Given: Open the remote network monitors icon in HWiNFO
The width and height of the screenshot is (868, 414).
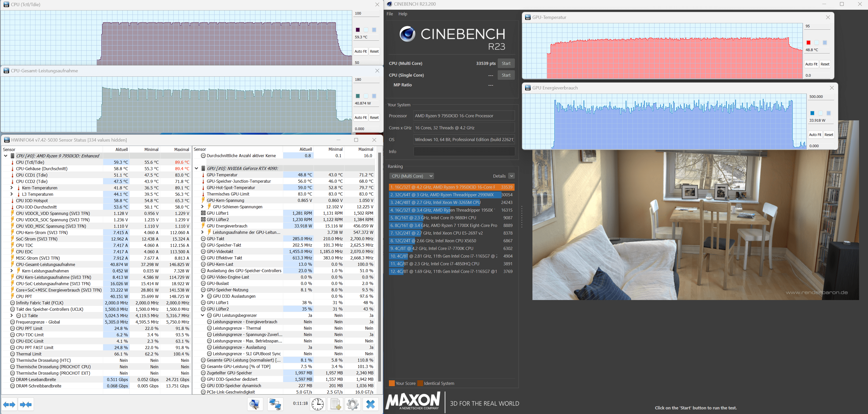Looking at the screenshot, I should click(275, 404).
